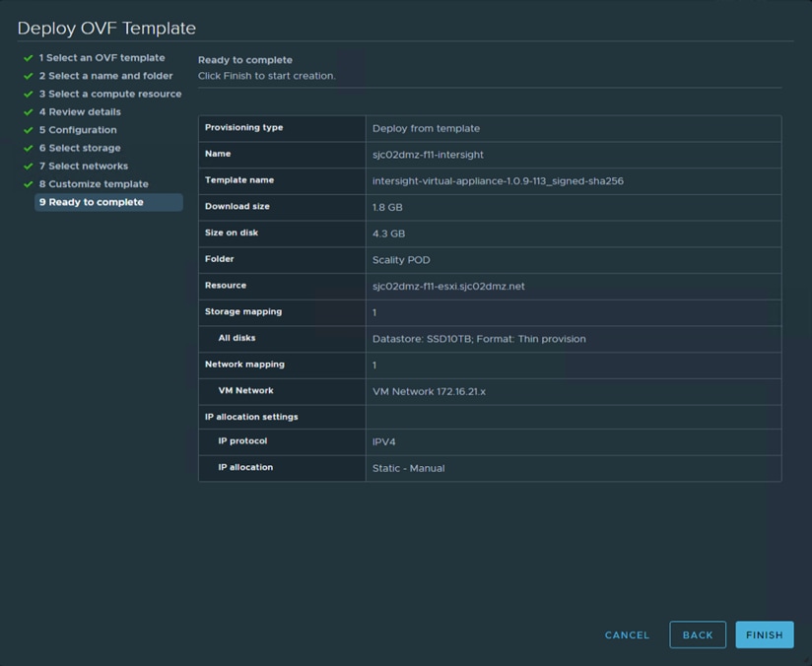Viewport: 812px width, 666px height.
Task: Click the IPV4 protocol value
Action: tap(383, 442)
